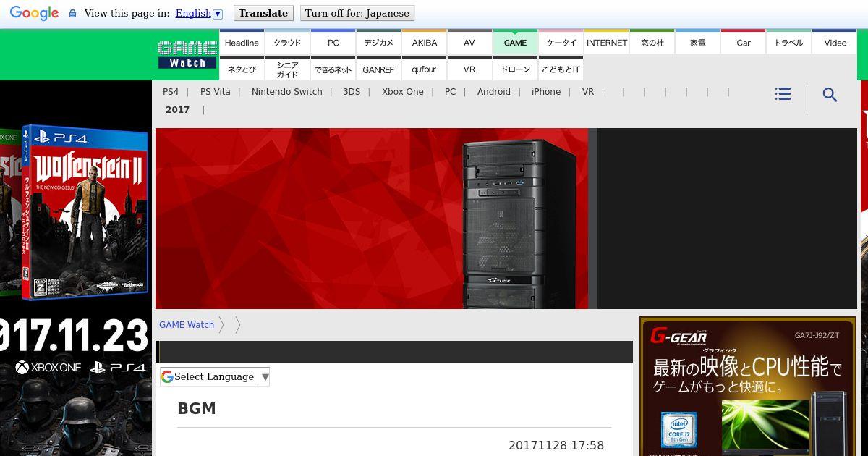Image resolution: width=868 pixels, height=456 pixels.
Task: Click the BGM article heading
Action: (x=197, y=408)
